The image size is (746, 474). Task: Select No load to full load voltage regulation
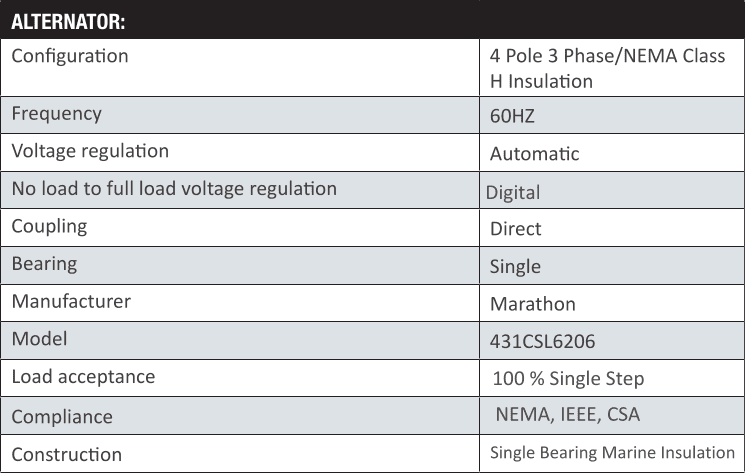[x=174, y=189]
